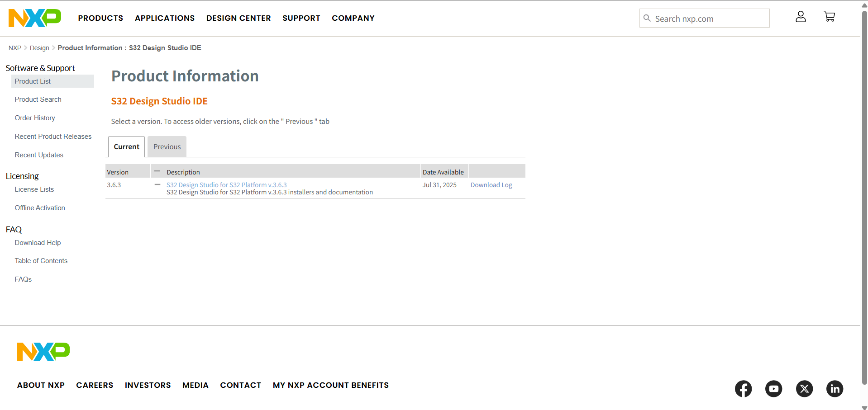The height and width of the screenshot is (410, 868).
Task: Select the Jul 31, 2025 date cell
Action: tap(439, 185)
